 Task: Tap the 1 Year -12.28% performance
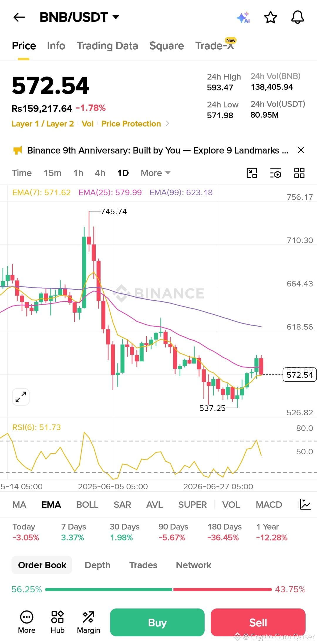pos(272,532)
